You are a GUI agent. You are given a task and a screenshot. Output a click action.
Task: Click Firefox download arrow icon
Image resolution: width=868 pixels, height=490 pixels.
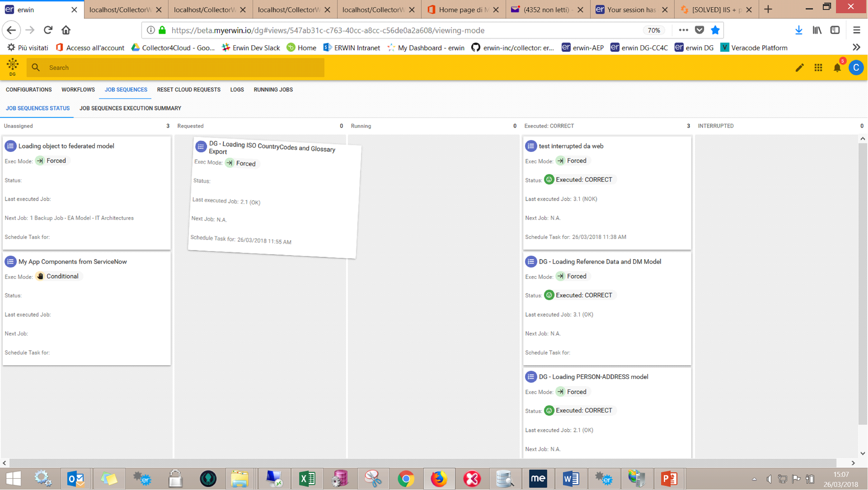(x=799, y=30)
